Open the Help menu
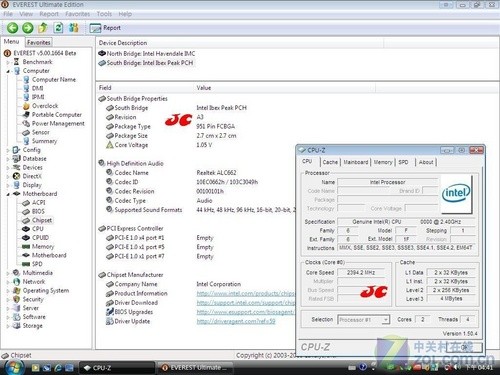Screen dimensions: 500x375 coord(125,14)
